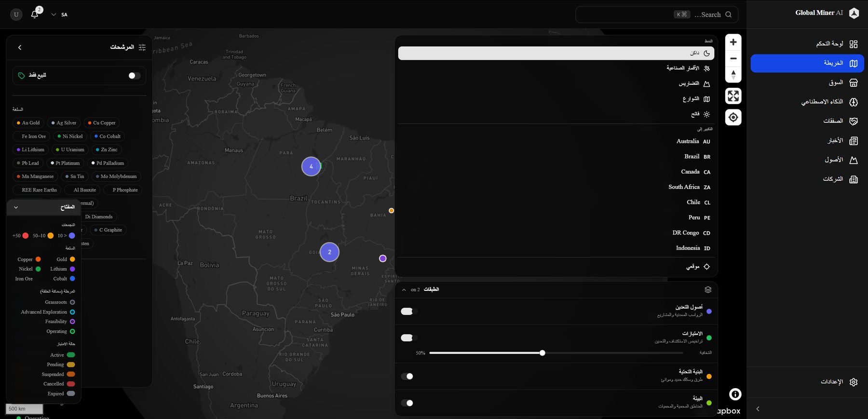The image size is (868, 419).
Task: Open السوق marketplace in sidebar
Action: click(807, 82)
